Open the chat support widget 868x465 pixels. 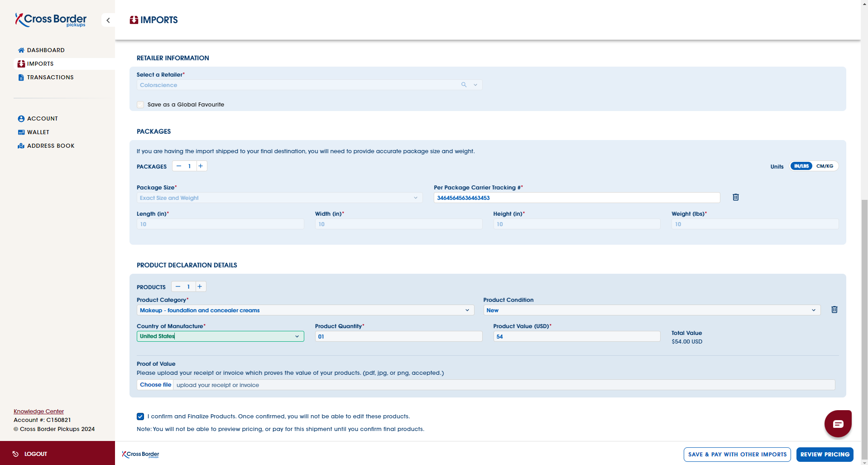tap(838, 424)
